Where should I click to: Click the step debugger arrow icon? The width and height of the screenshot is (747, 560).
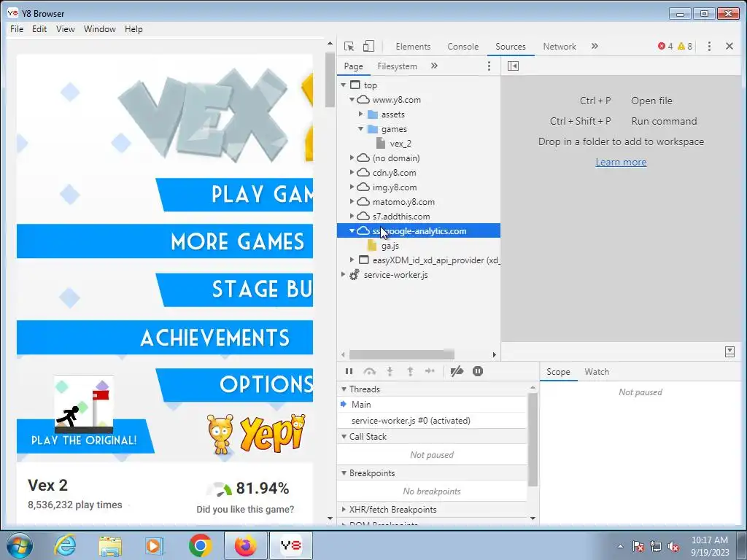point(430,371)
